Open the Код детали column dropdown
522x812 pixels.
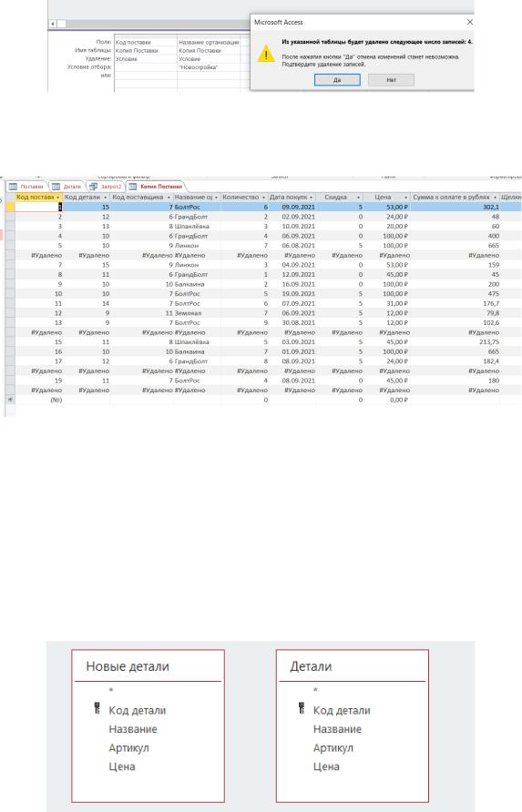pyautogui.click(x=106, y=198)
